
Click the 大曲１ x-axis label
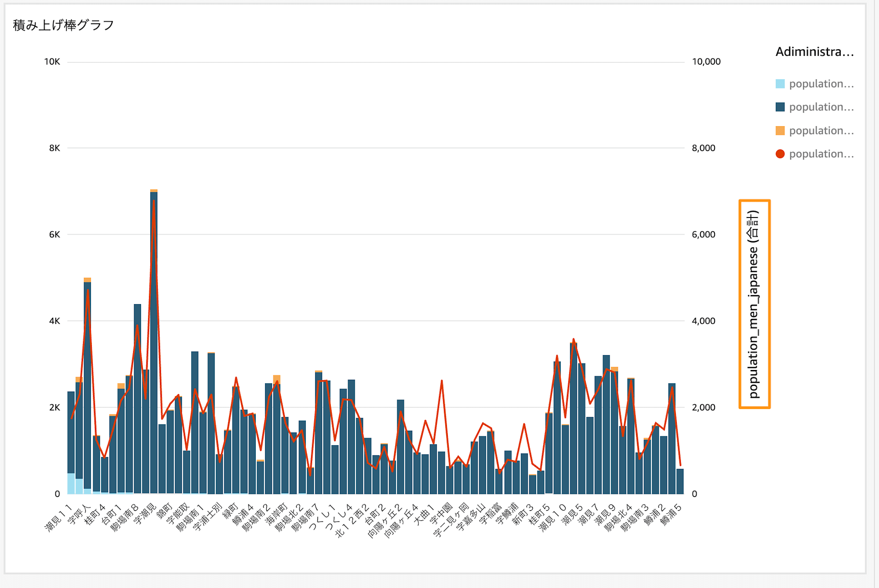point(424,514)
